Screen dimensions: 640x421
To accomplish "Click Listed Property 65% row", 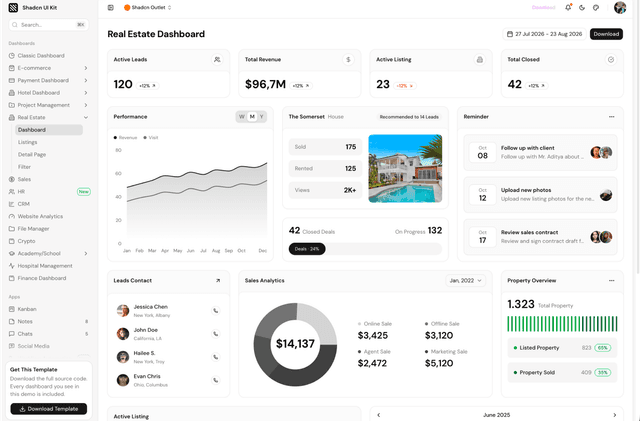I will [562, 348].
